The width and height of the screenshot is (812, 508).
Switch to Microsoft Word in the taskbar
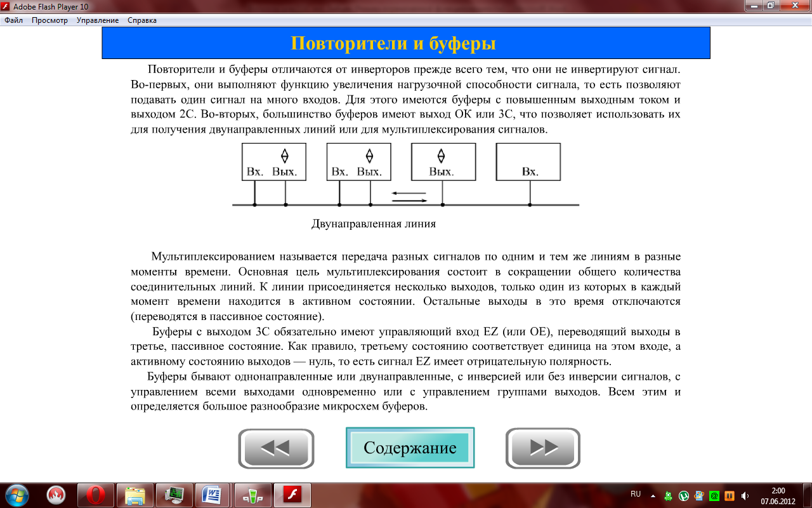click(214, 495)
